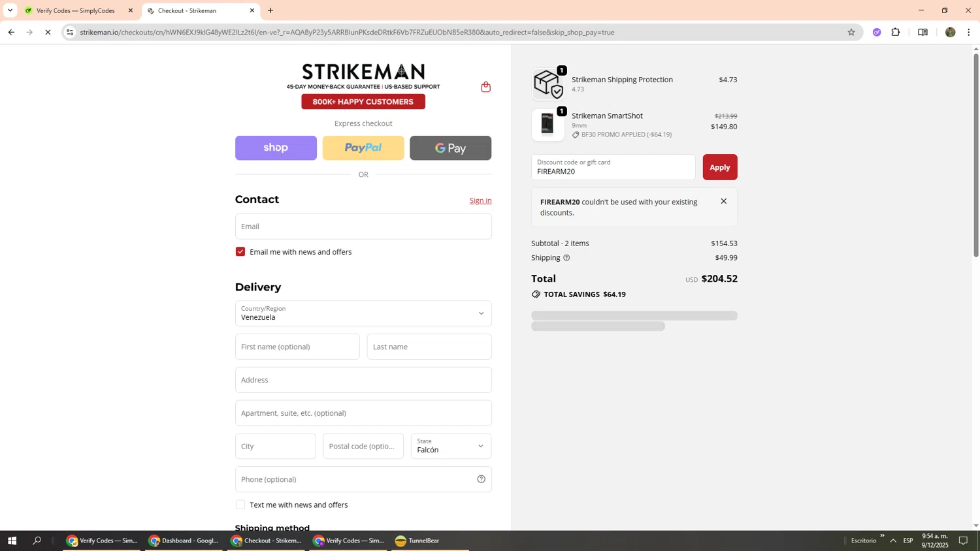Pay with the PayPal express button

tap(363, 148)
